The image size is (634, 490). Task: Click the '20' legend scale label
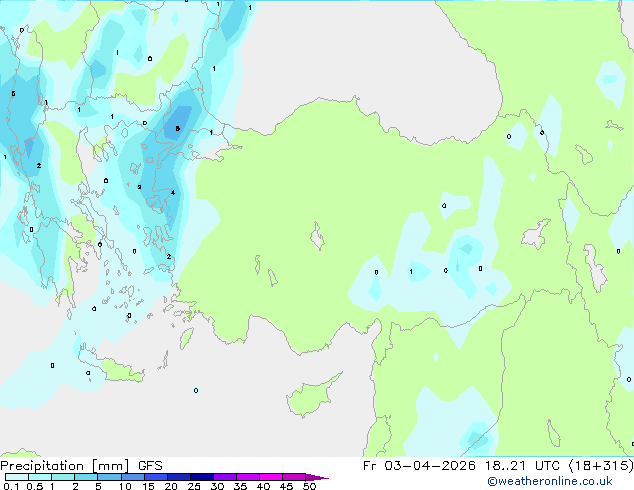[x=171, y=486]
